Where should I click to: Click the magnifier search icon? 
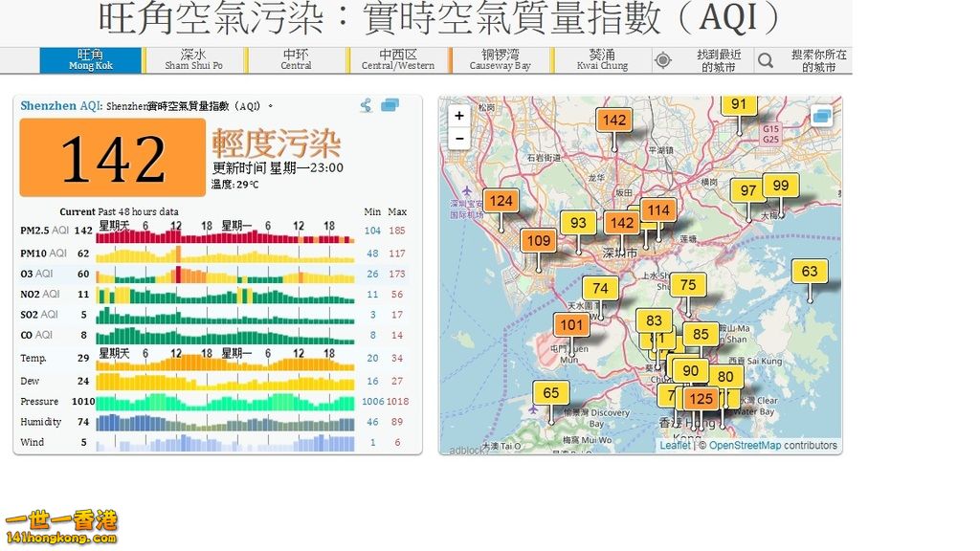(x=766, y=60)
